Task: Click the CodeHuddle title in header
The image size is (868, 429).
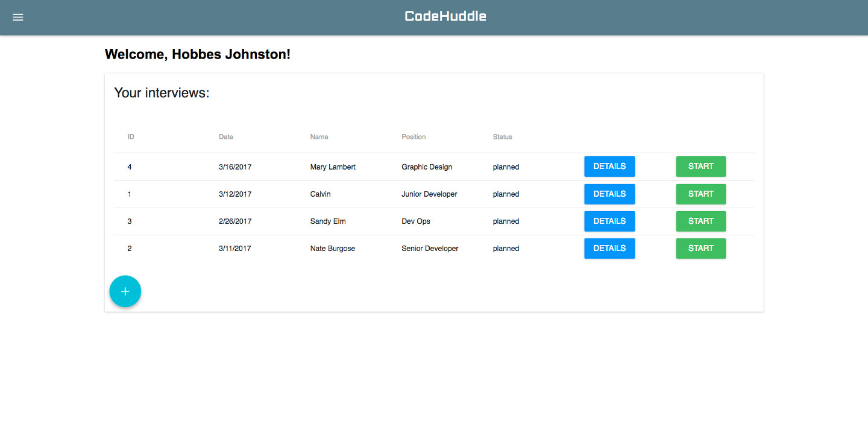Action: pyautogui.click(x=445, y=16)
